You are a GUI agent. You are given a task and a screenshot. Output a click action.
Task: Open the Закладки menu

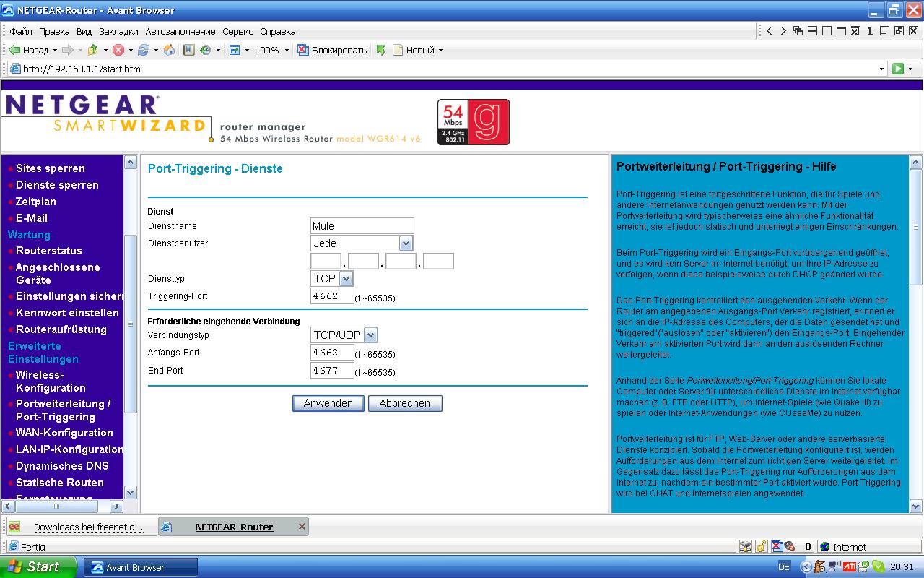click(x=118, y=31)
